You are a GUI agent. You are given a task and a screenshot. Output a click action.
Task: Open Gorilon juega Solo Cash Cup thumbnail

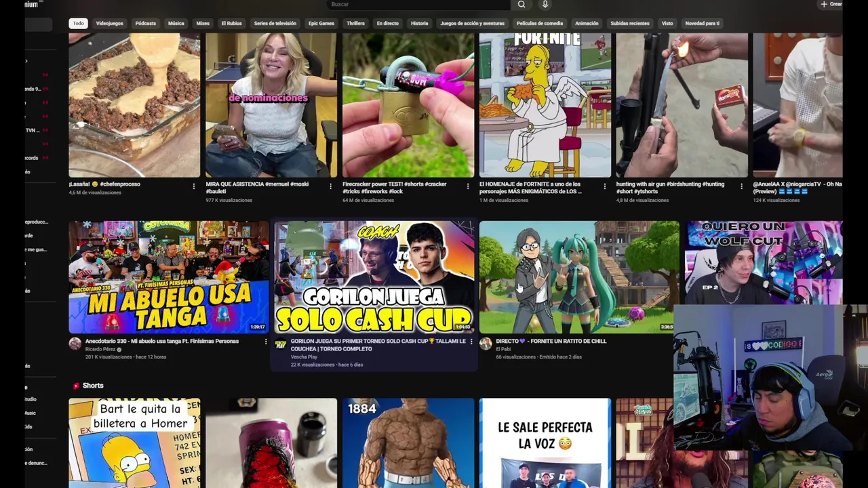coord(374,277)
